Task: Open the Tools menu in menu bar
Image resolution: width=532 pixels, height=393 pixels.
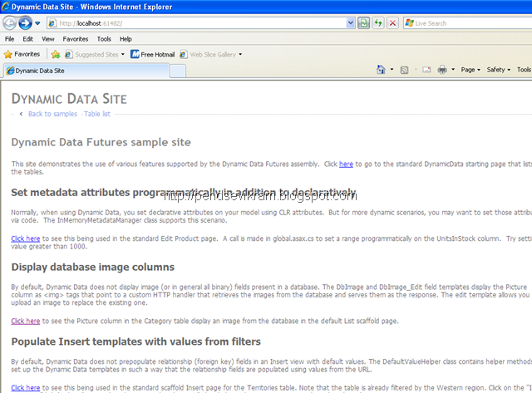Action: point(104,39)
